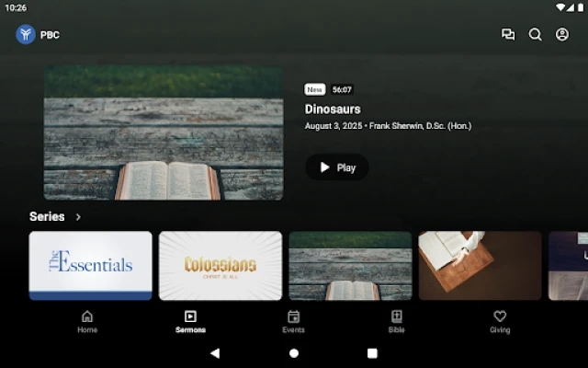Tap the featured Dinosaurs sermon image
Screen dimensions: 588x368
pyautogui.click(x=164, y=132)
